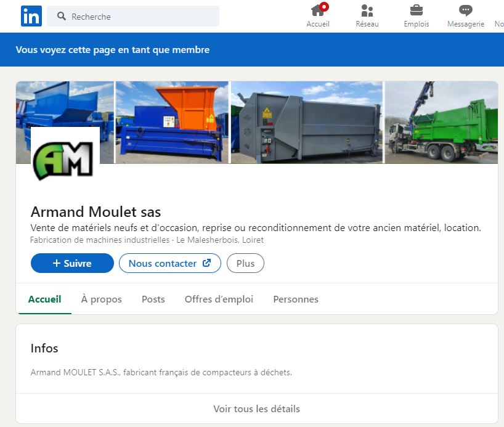Open the Emplois briefcase icon
Screen dimensions: 504x427
[417, 10]
